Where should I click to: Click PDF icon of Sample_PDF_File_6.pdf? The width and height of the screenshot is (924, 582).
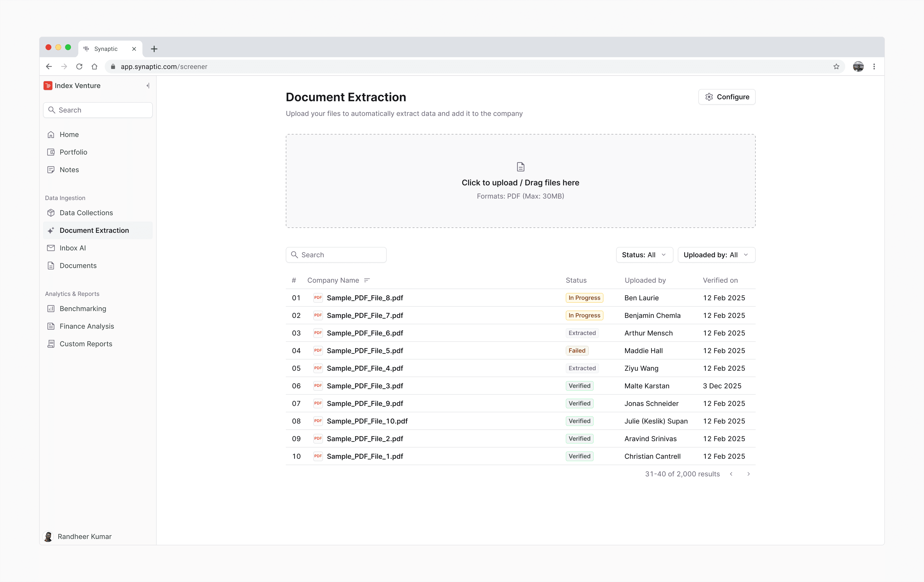coord(318,333)
